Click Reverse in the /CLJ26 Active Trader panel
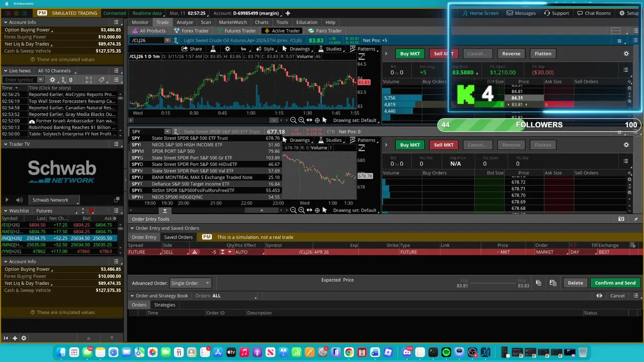 click(511, 53)
